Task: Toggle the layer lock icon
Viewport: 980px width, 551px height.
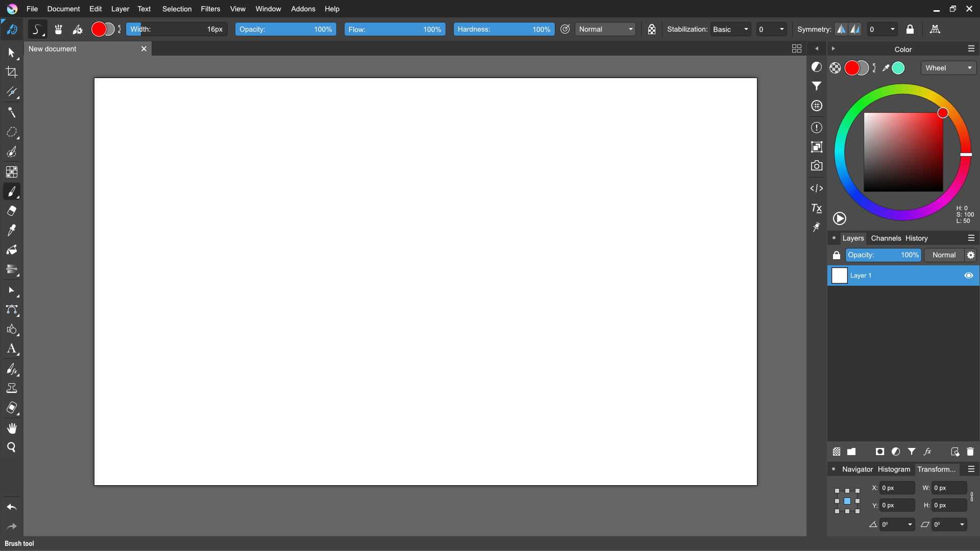Action: click(836, 255)
